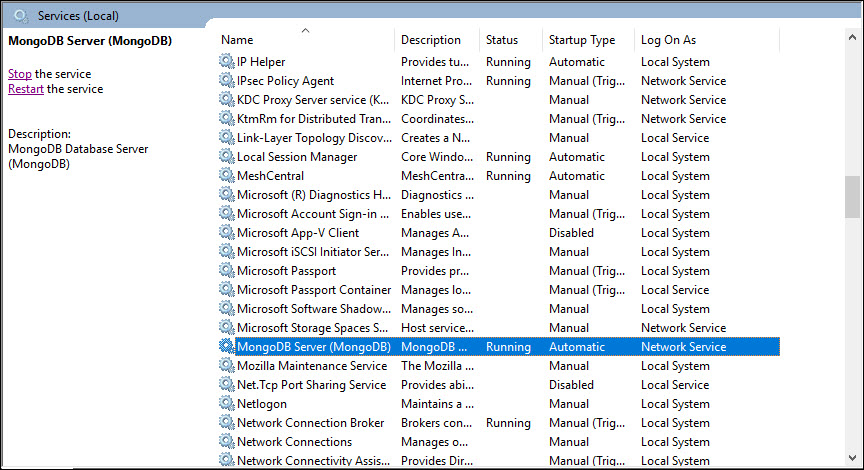Click the Mozilla Maintenance Service gear icon
This screenshot has height=470, width=864.
226,365
